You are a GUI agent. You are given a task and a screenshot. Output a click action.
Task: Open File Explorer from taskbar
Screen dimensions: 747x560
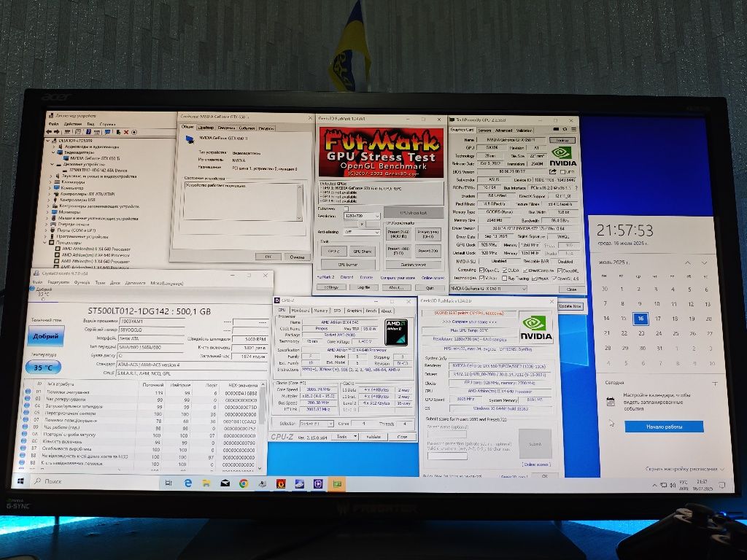(x=206, y=483)
